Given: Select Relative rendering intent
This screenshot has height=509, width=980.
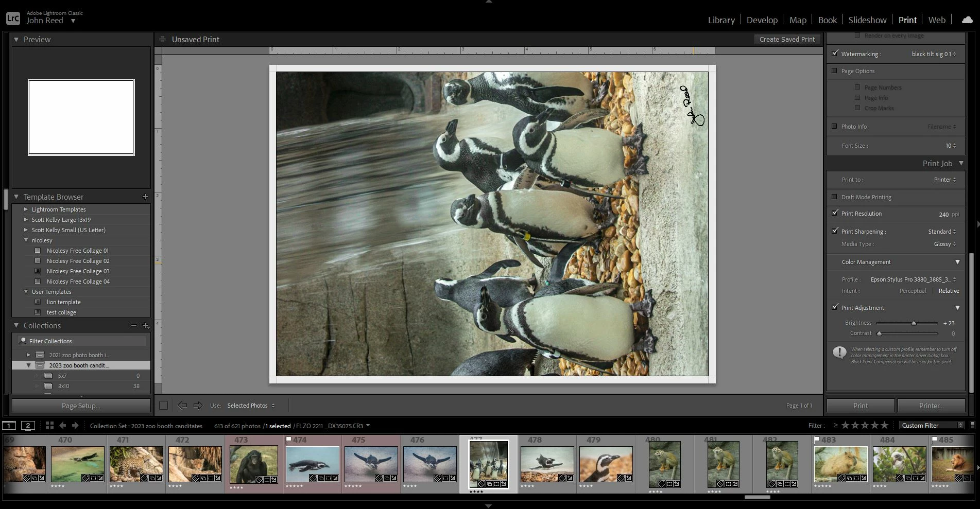Looking at the screenshot, I should [x=949, y=291].
